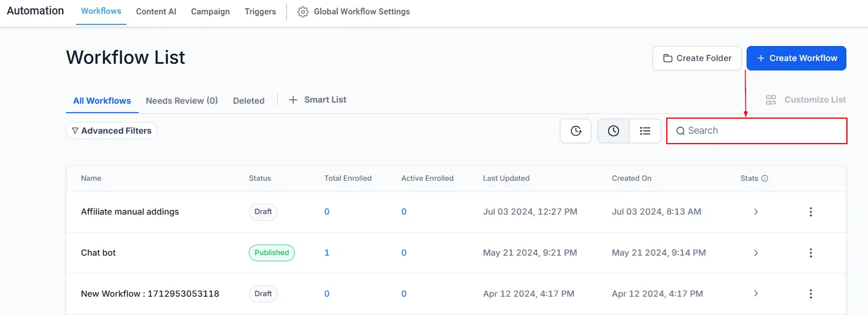The width and height of the screenshot is (868, 315).
Task: Click the Customize List sliders icon
Action: (x=770, y=100)
